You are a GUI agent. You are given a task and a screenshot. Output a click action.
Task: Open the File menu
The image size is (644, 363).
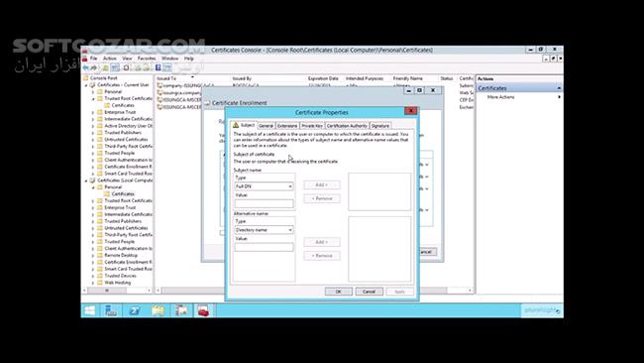click(x=94, y=59)
